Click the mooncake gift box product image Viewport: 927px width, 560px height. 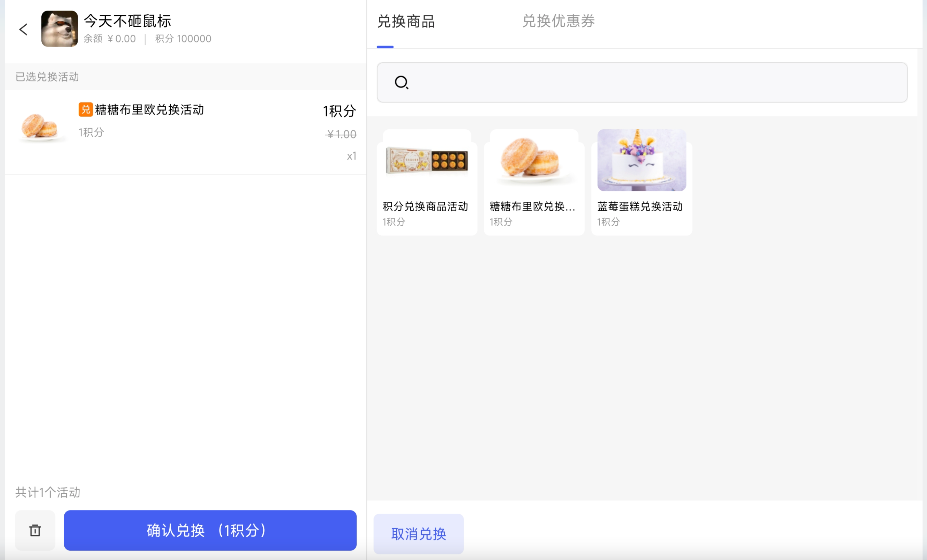[x=427, y=160]
